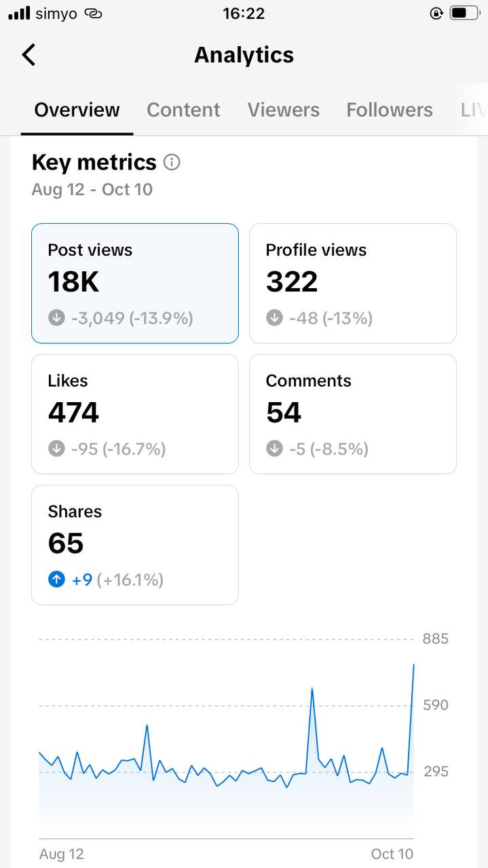Open the Aug 12 - Oct 10 date range
488x868 pixels.
[x=92, y=189]
